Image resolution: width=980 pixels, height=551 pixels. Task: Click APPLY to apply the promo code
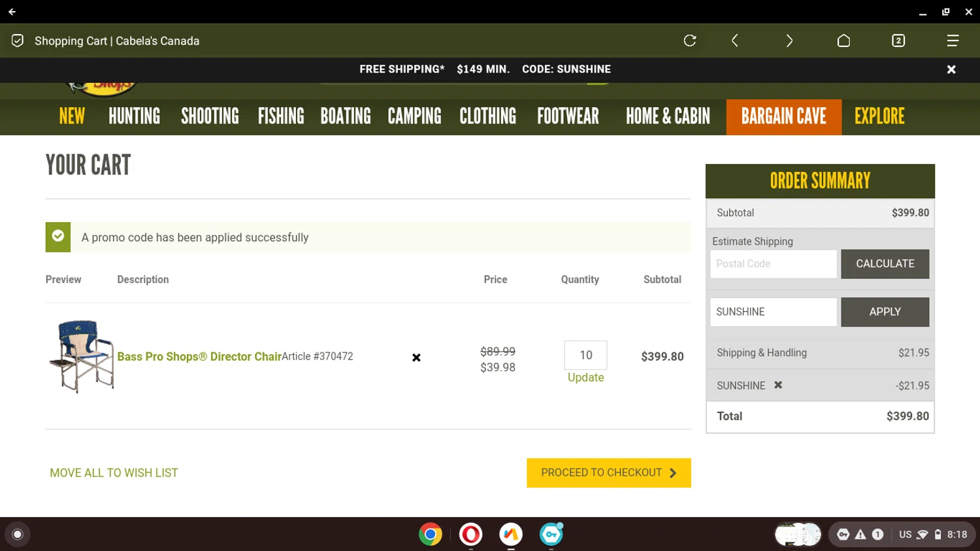point(885,312)
